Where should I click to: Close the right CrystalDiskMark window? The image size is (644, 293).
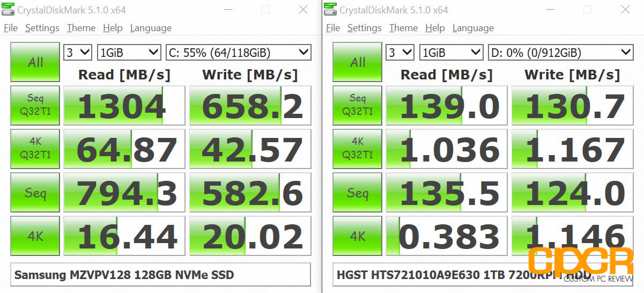tap(625, 10)
